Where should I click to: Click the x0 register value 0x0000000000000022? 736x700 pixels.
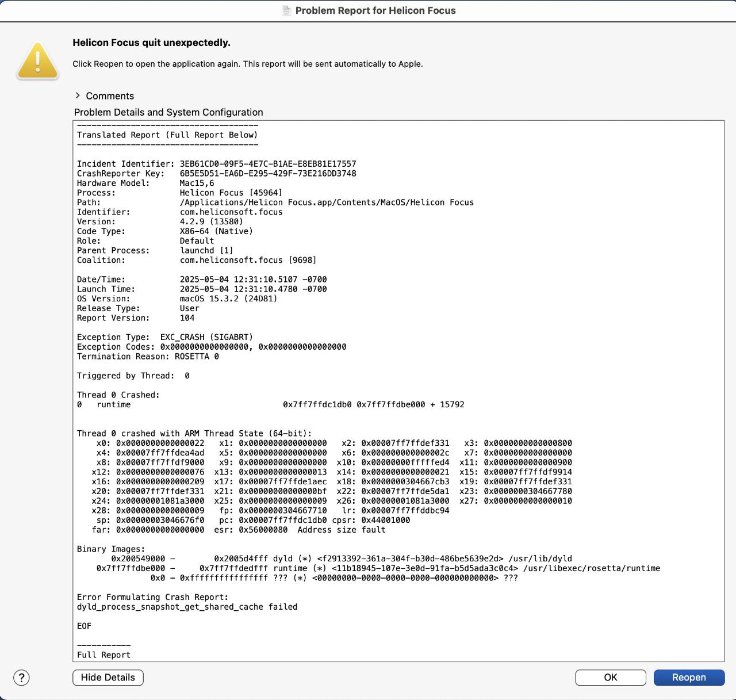(x=160, y=443)
